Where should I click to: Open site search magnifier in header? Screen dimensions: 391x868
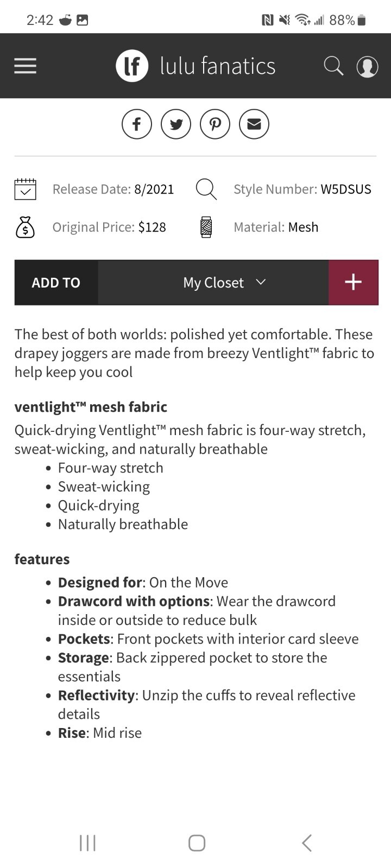333,66
